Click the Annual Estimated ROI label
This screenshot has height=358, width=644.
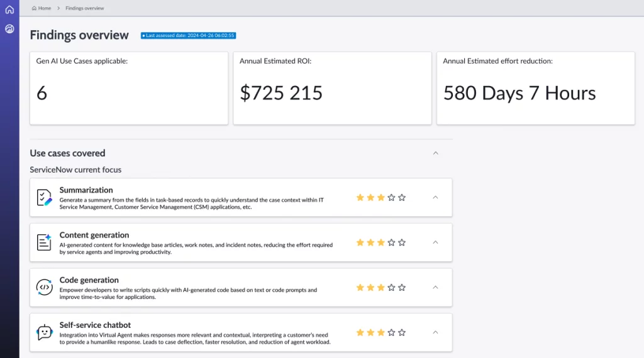275,61
